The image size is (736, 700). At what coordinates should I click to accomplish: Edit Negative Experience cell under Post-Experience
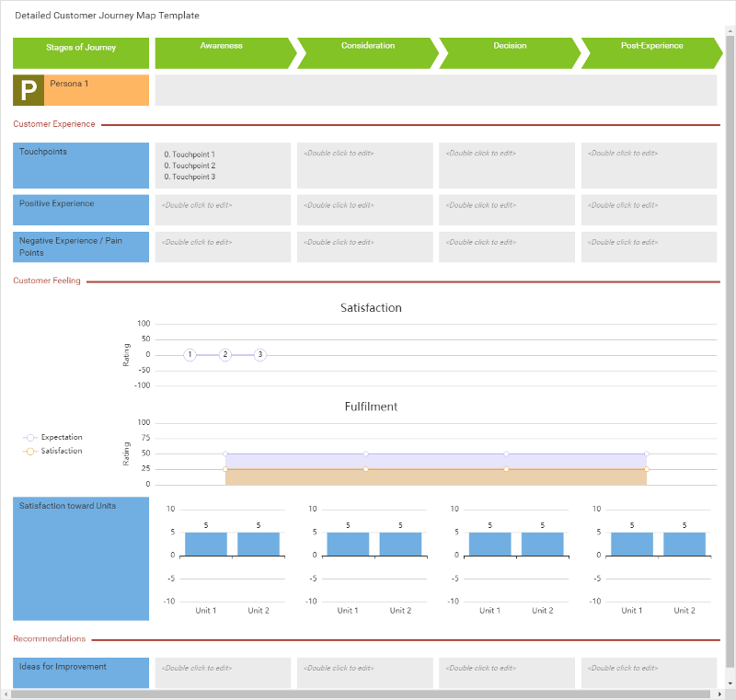pyautogui.click(x=649, y=247)
